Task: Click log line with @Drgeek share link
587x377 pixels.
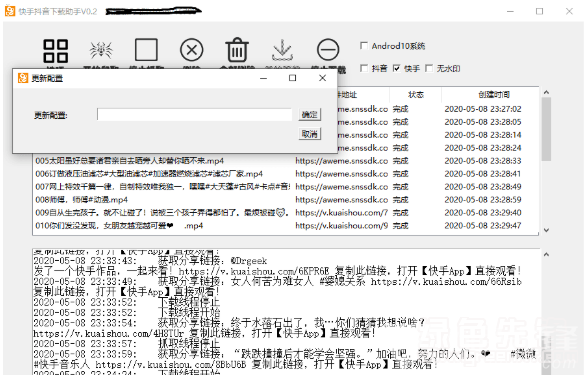Action: click(150, 261)
